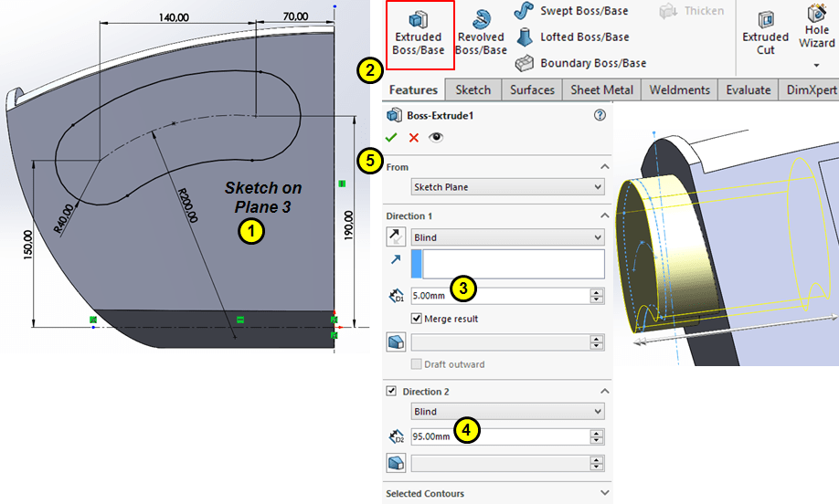Open Direction 1 Blind end condition dropdown

pos(507,237)
